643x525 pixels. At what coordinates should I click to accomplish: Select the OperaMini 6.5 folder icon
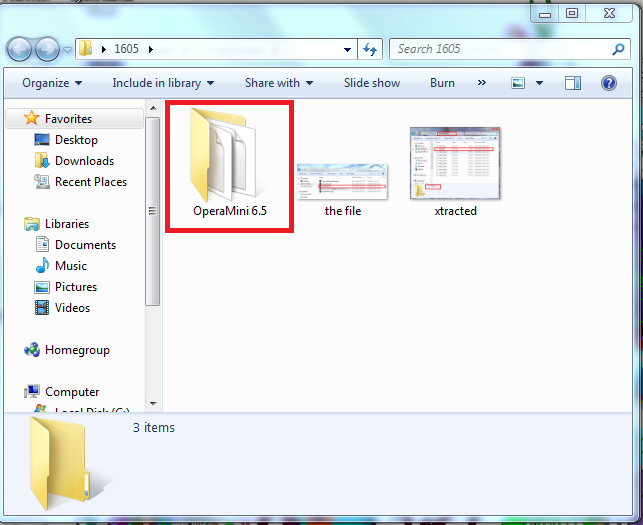[223, 155]
